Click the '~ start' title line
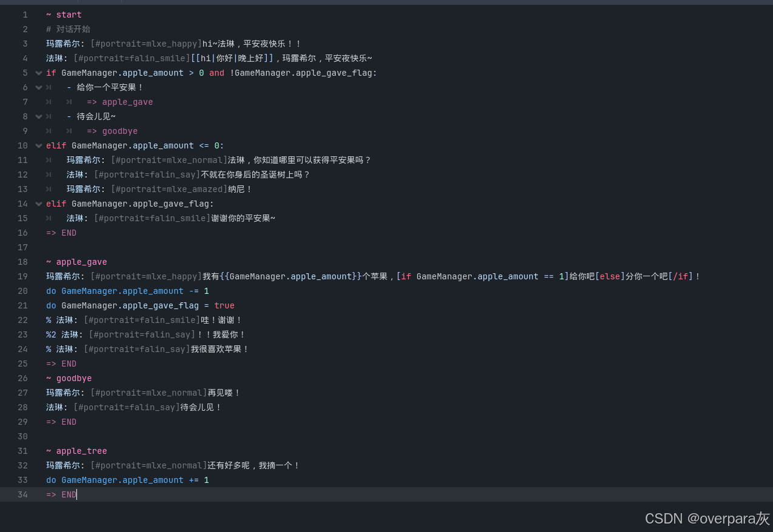 coord(64,15)
